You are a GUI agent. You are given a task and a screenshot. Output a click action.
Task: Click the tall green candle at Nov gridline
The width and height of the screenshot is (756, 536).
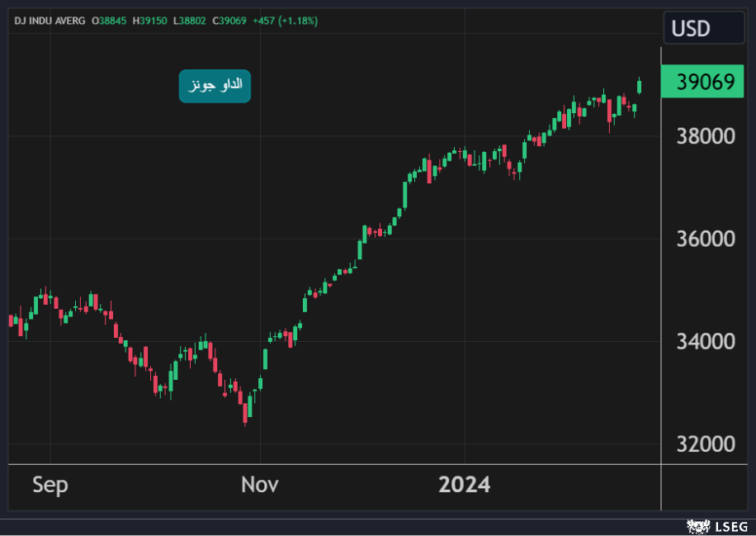[x=265, y=358]
